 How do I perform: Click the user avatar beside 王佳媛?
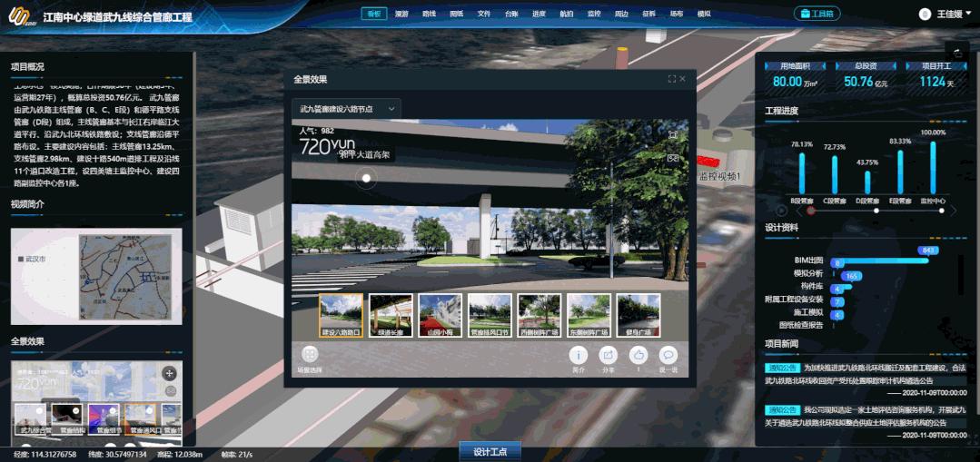925,14
